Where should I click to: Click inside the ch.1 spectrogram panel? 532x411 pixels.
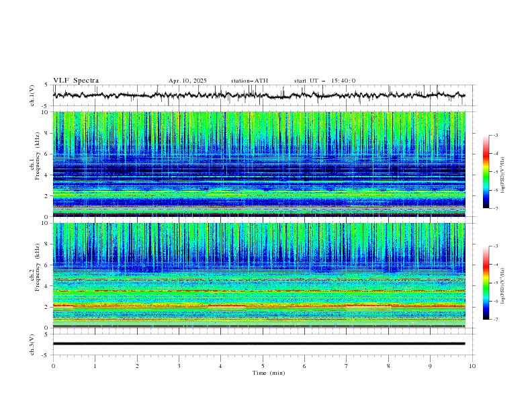pyautogui.click(x=259, y=164)
